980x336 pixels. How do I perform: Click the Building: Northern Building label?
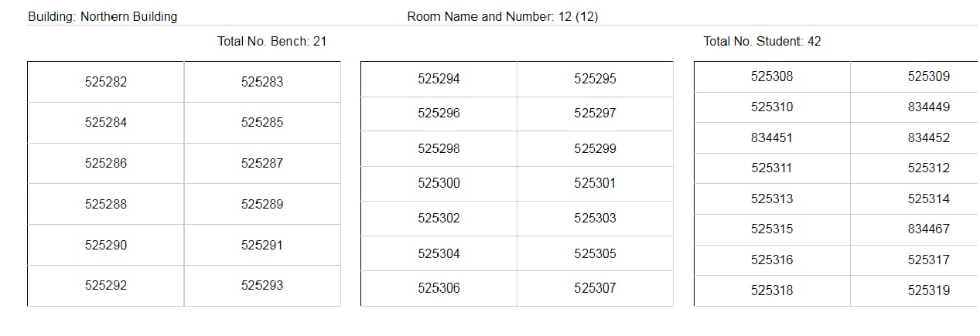pos(103,16)
